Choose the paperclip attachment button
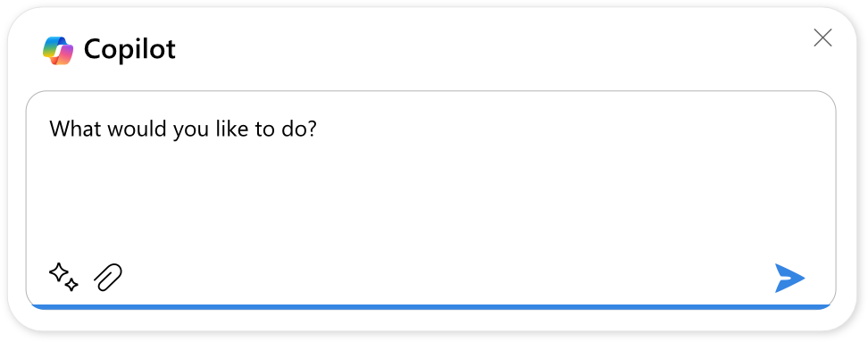 pos(108,277)
